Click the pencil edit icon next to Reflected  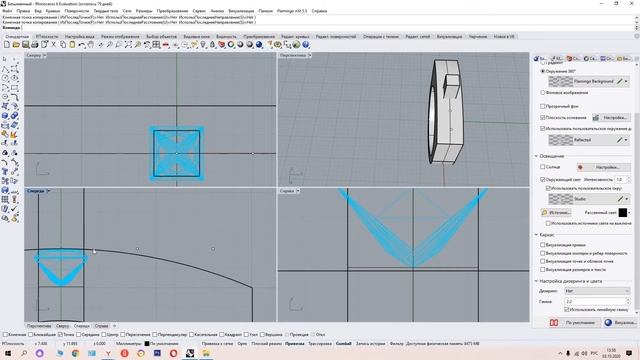[620, 140]
